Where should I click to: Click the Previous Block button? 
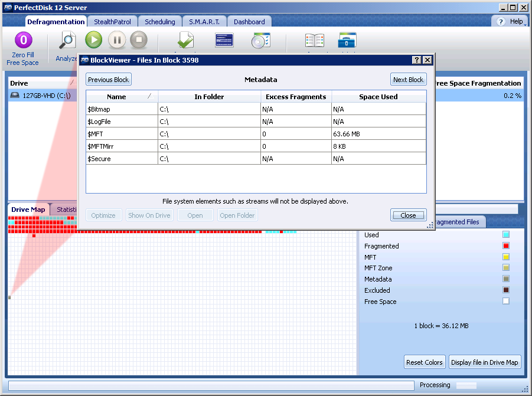[x=109, y=80]
